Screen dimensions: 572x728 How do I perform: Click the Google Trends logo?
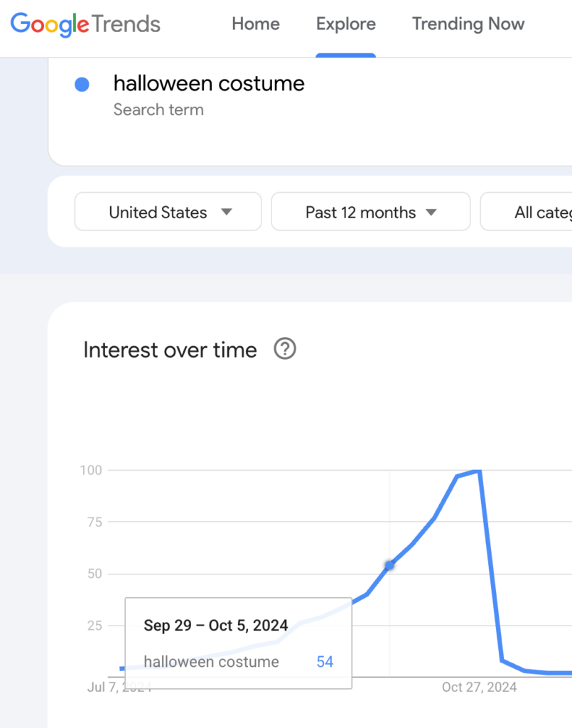tap(85, 24)
